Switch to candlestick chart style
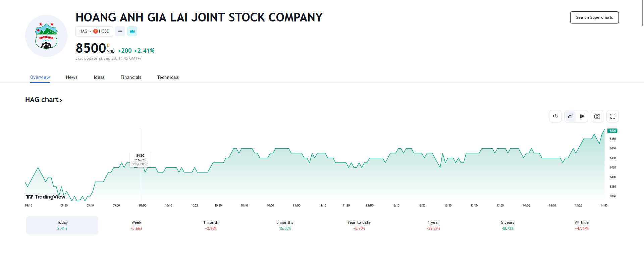 (x=582, y=116)
